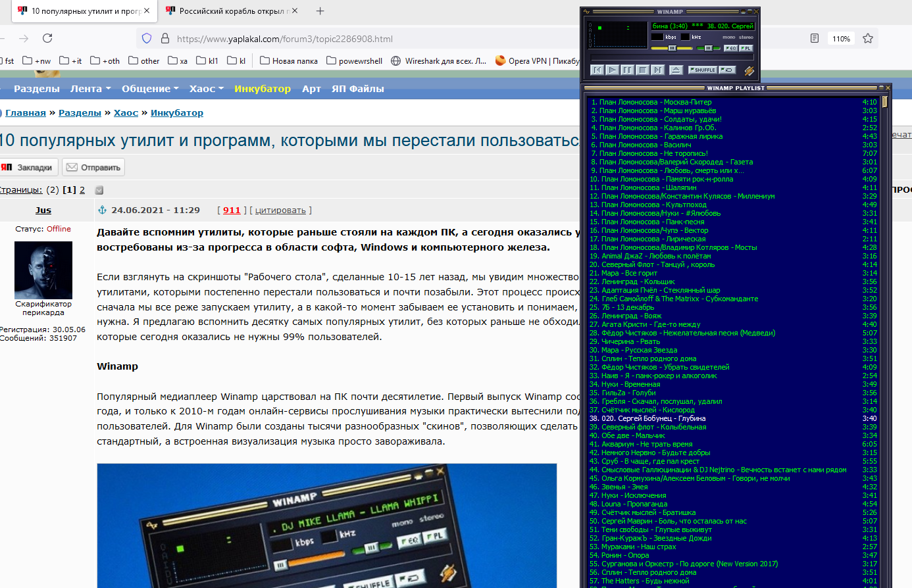
Task: Click the 'Хаос' breadcrumb link
Action: pyautogui.click(x=126, y=112)
